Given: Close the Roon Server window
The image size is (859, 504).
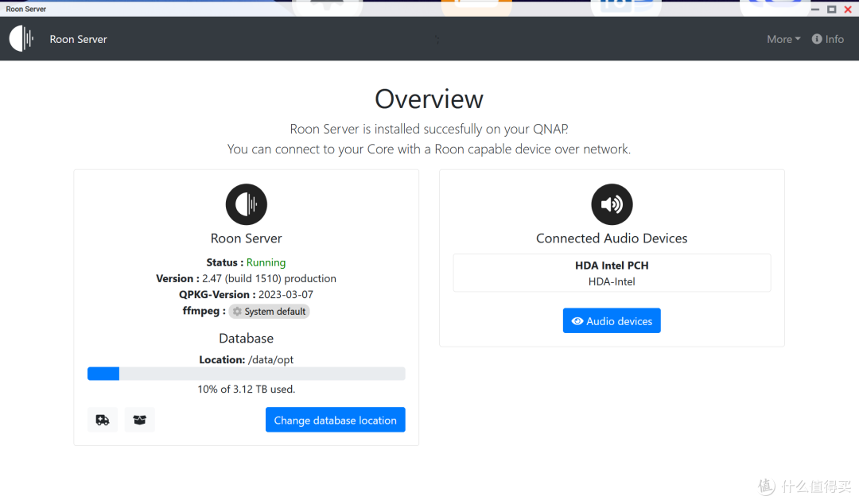Looking at the screenshot, I should pyautogui.click(x=848, y=10).
